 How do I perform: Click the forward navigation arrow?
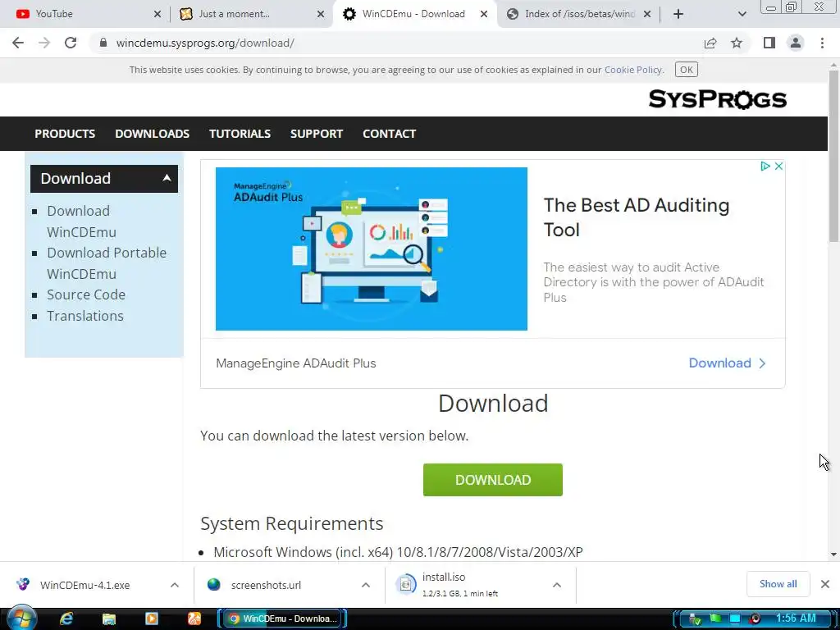click(x=44, y=43)
